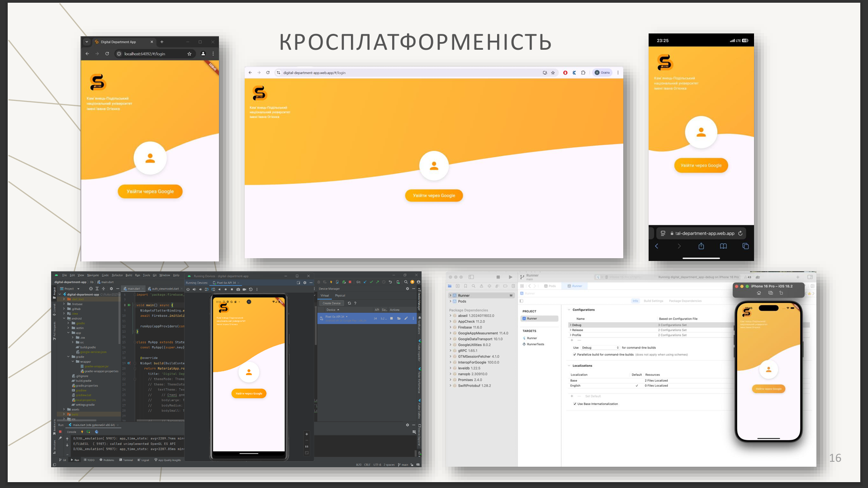The image size is (868, 488).
Task: Reload the localhost Digital Department App page
Action: point(107,54)
